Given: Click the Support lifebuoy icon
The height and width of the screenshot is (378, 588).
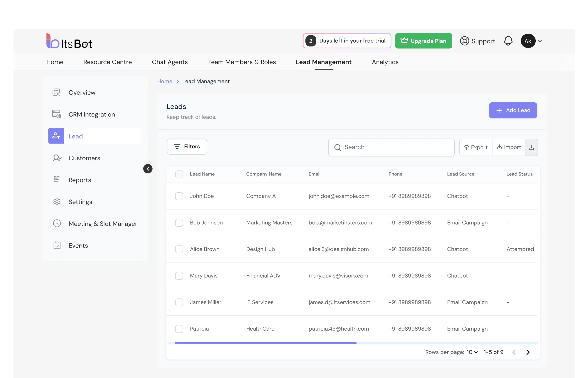Looking at the screenshot, I should click(x=464, y=41).
